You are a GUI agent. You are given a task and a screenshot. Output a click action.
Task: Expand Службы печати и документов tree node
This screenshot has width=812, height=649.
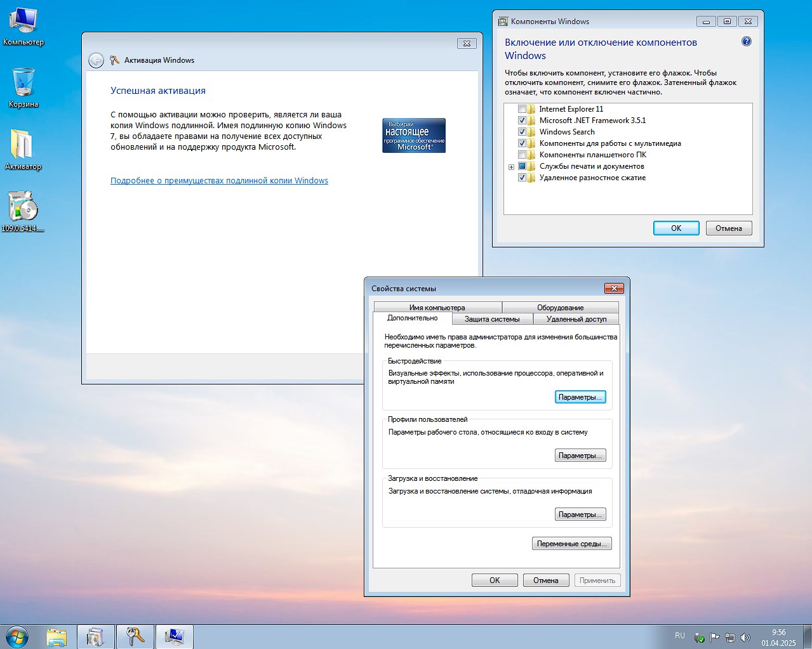coord(511,167)
